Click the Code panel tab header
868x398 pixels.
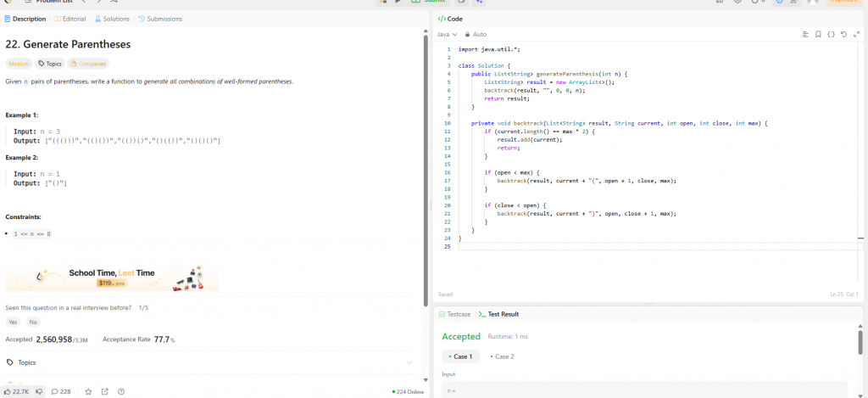pyautogui.click(x=450, y=19)
